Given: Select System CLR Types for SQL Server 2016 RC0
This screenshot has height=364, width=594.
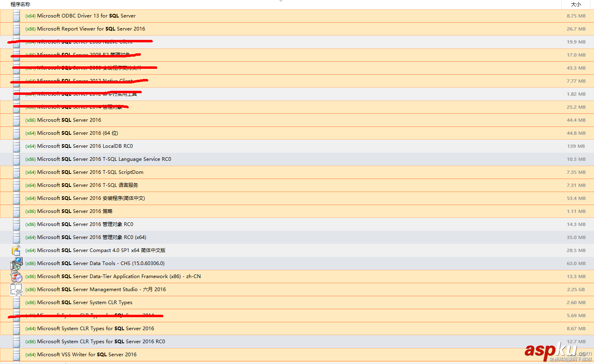Looking at the screenshot, I should [x=95, y=342].
